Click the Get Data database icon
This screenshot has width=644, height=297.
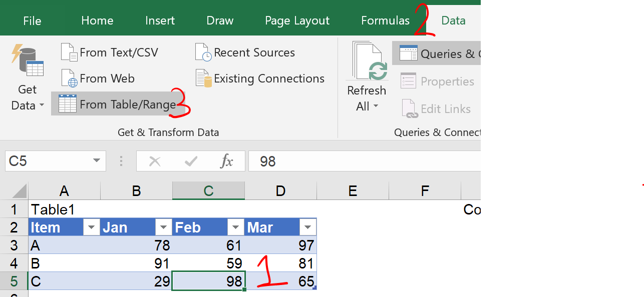point(27,60)
